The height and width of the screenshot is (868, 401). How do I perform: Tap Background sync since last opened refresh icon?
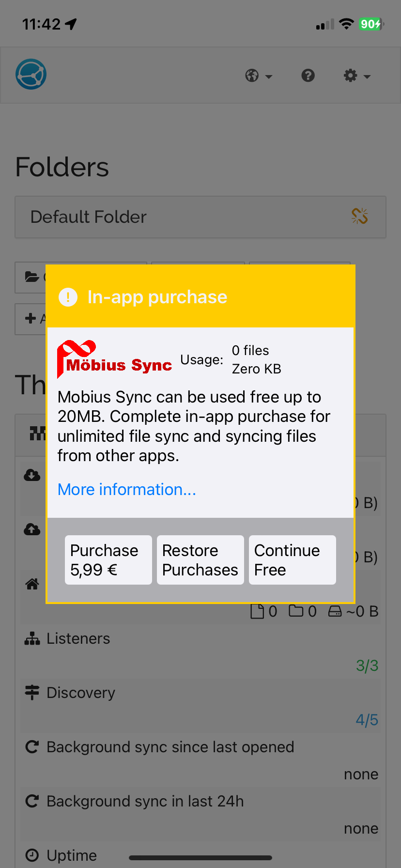click(32, 747)
